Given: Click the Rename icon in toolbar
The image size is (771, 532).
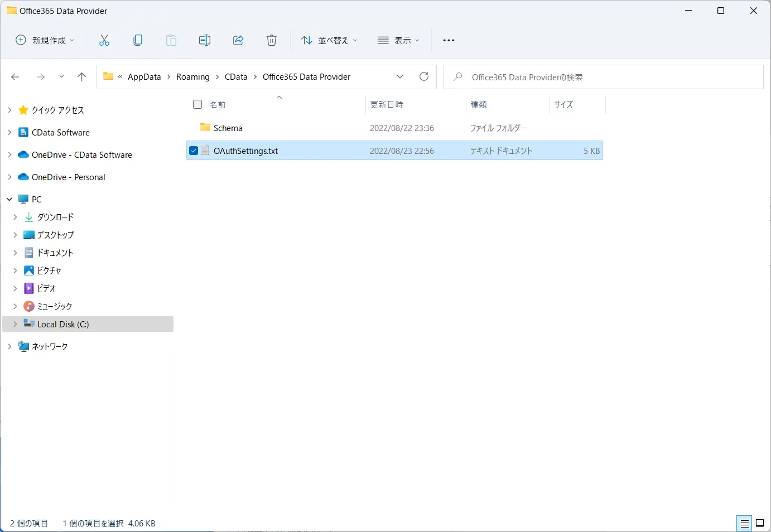Looking at the screenshot, I should [205, 40].
